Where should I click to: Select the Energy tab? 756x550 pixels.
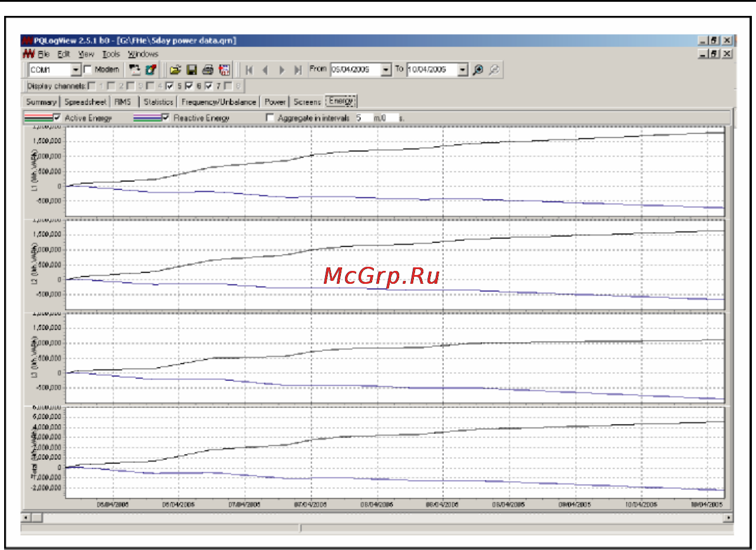pyautogui.click(x=341, y=101)
